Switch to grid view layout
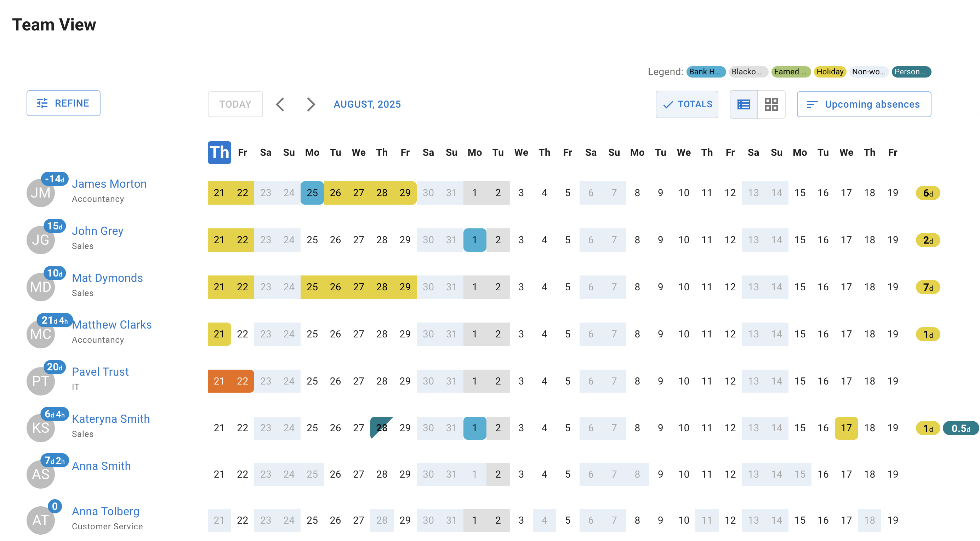 click(x=772, y=104)
